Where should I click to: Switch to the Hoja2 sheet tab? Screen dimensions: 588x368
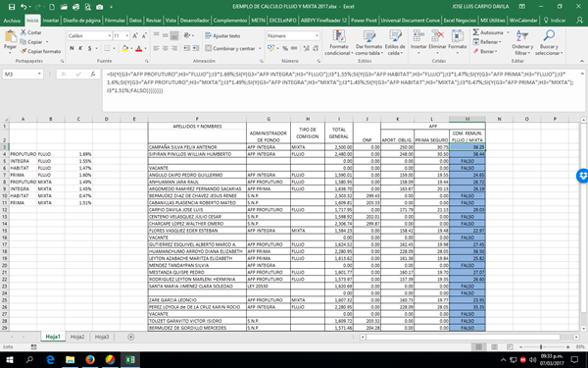77,337
